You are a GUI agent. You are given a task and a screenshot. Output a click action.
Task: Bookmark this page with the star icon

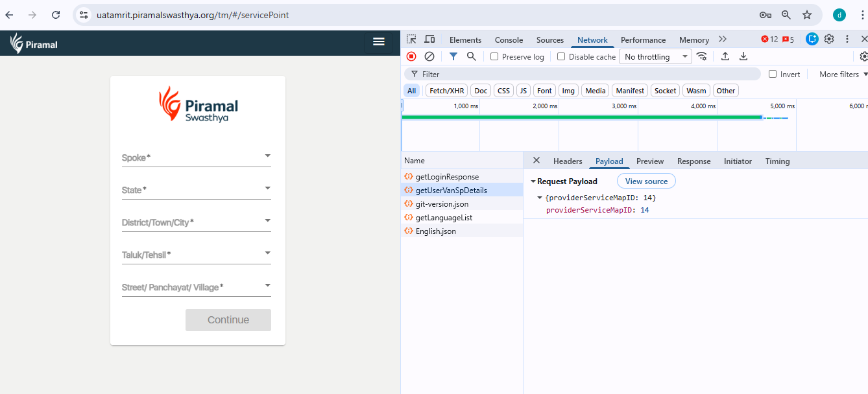[x=807, y=15]
